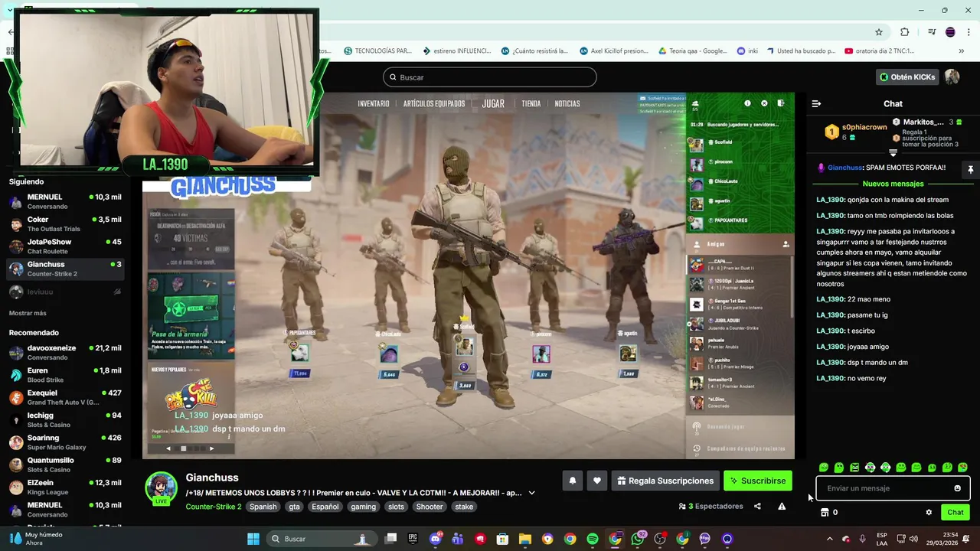980x551 pixels.
Task: Open Spotify from the taskbar
Action: [593, 539]
